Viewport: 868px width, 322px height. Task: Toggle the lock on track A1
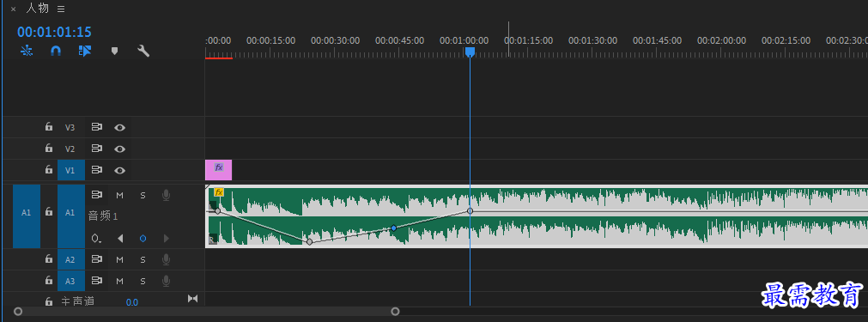49,212
